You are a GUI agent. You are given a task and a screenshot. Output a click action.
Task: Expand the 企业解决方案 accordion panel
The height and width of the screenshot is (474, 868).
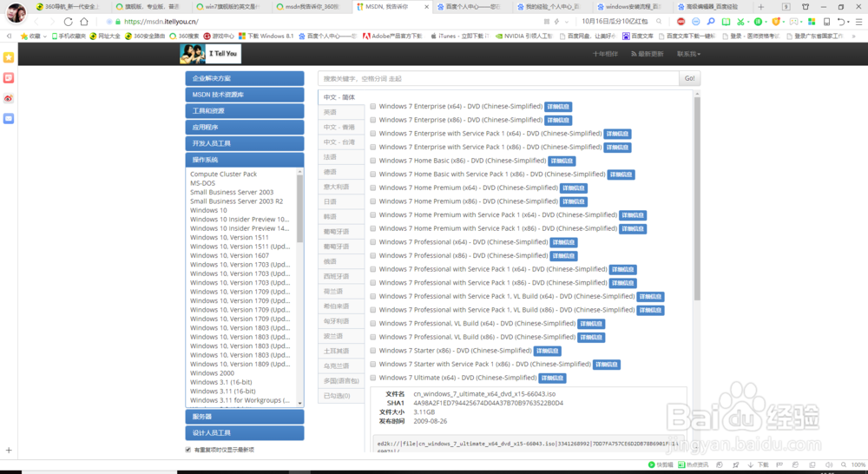245,79
